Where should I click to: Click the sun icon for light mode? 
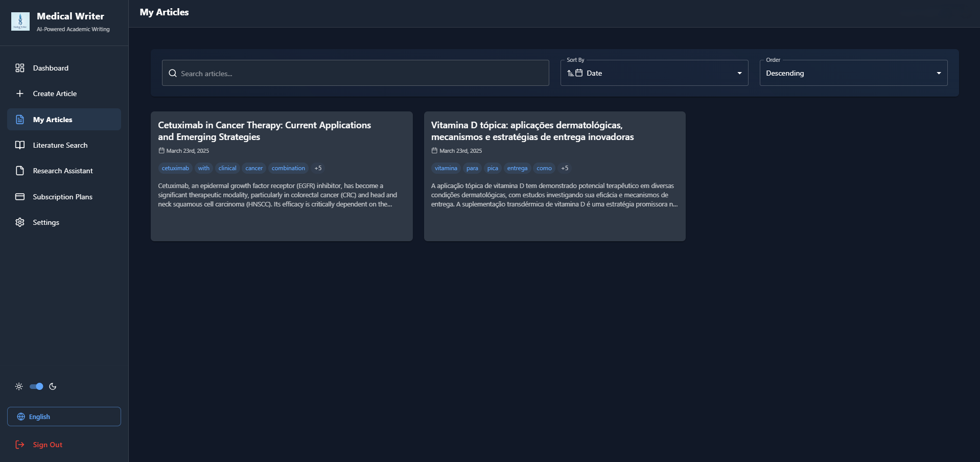click(19, 387)
